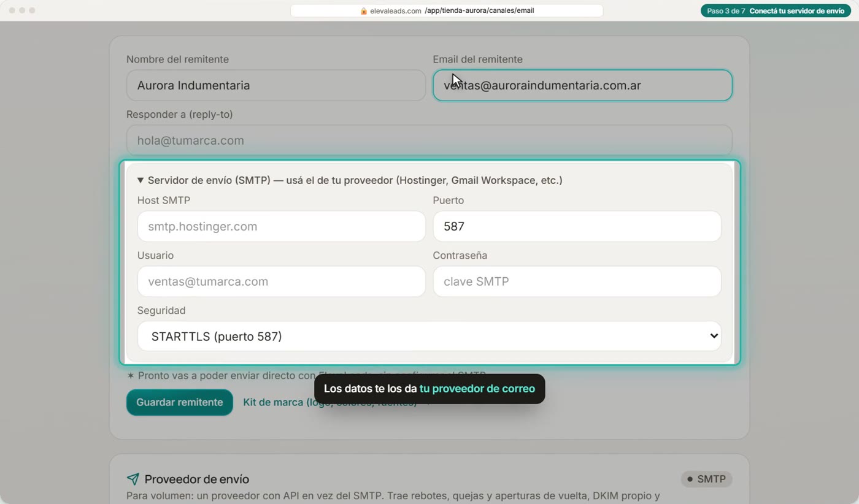859x504 pixels.
Task: Click the Usuario input field
Action: click(281, 281)
